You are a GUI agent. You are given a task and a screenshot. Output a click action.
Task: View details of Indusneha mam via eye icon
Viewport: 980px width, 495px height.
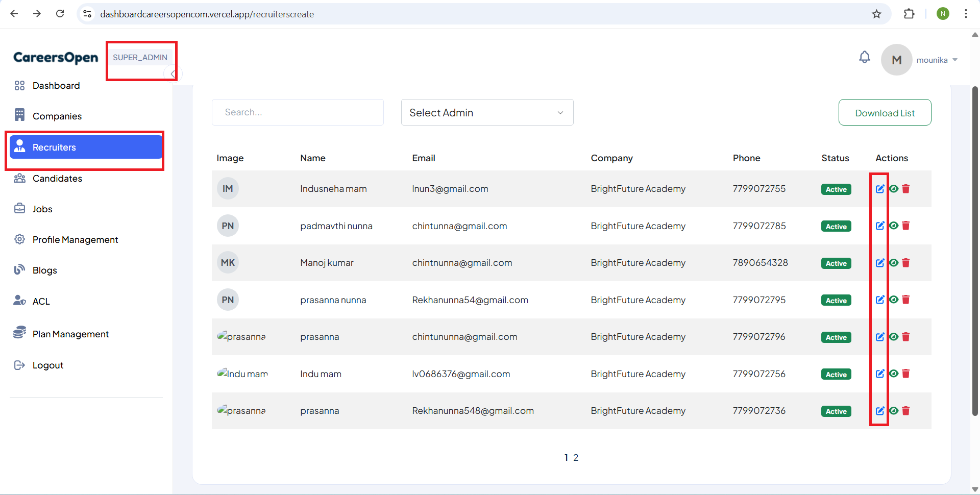tap(894, 189)
